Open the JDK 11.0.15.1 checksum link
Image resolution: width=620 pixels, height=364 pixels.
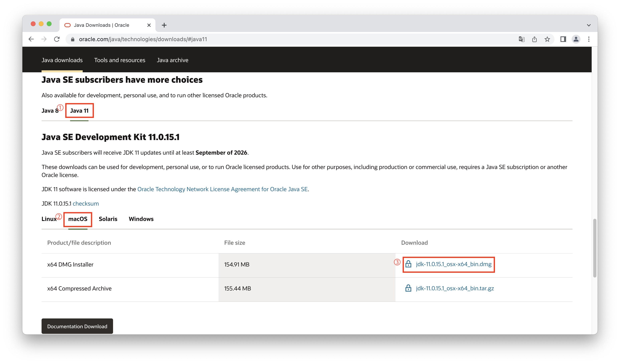click(x=86, y=204)
